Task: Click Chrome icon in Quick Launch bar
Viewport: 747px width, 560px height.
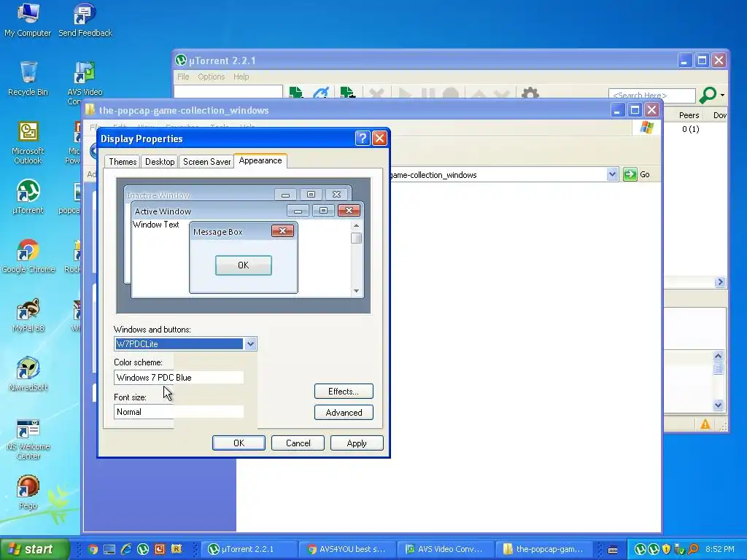Action: pyautogui.click(x=93, y=549)
